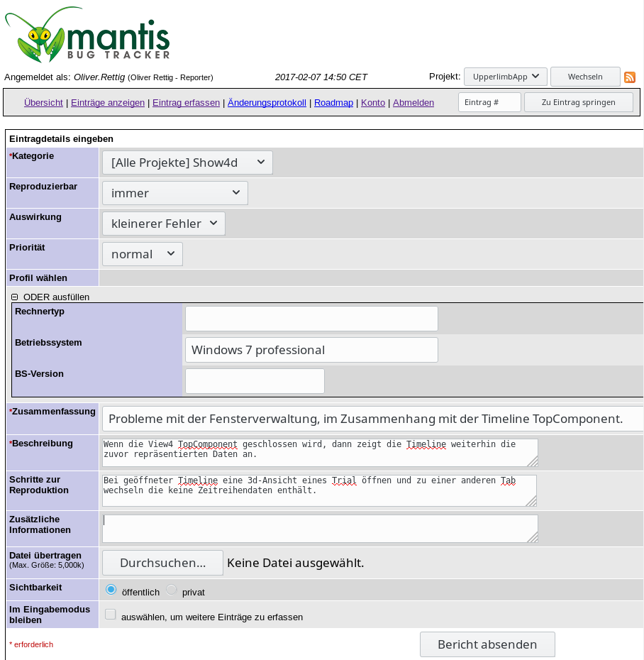Open the orange RSS feed icon

click(629, 77)
